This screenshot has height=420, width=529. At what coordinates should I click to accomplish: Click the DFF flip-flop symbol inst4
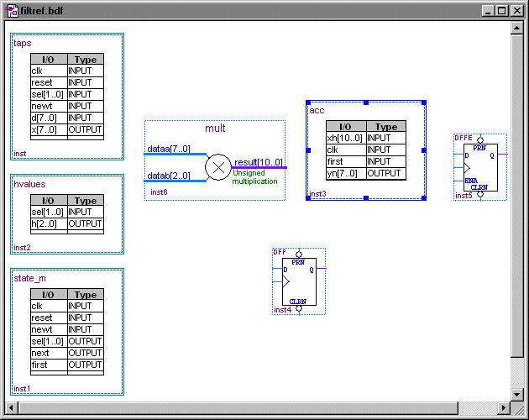(298, 281)
